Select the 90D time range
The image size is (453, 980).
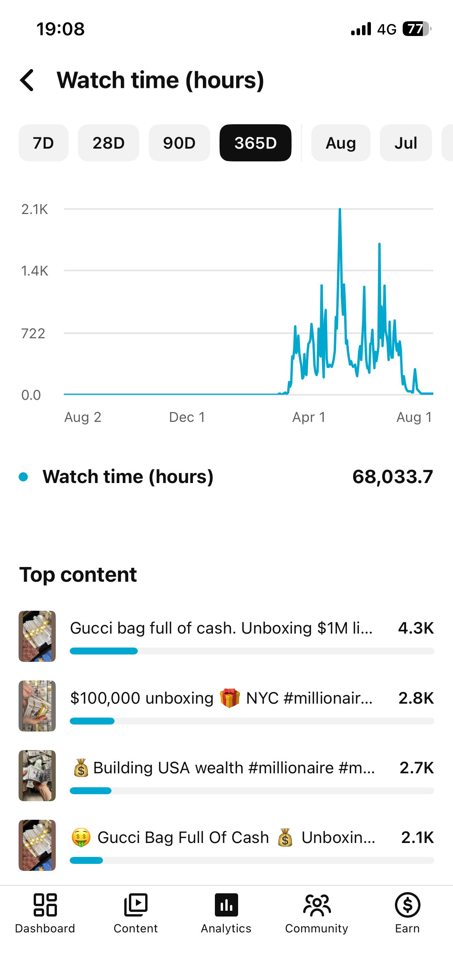[179, 143]
